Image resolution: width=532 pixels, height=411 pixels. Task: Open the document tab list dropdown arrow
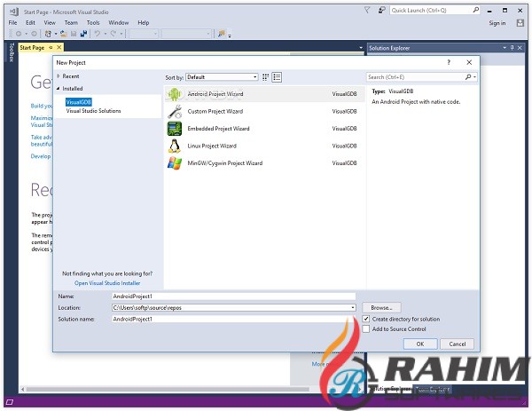pyautogui.click(x=361, y=48)
